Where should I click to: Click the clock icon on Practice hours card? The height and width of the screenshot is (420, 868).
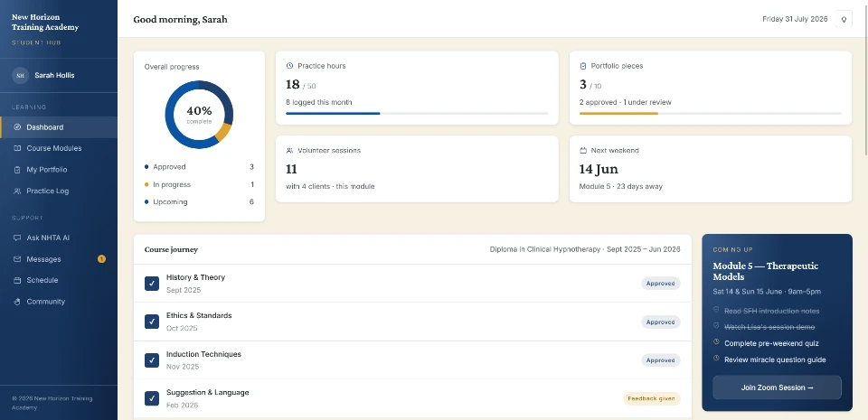click(x=289, y=66)
